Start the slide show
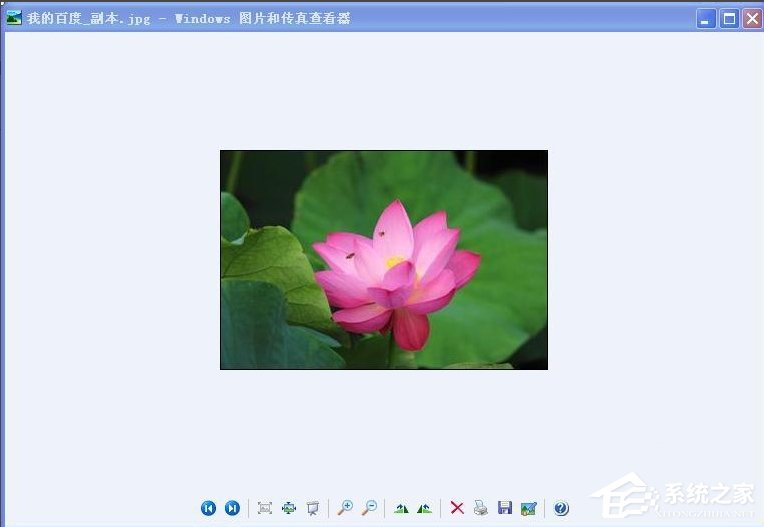 [x=313, y=508]
